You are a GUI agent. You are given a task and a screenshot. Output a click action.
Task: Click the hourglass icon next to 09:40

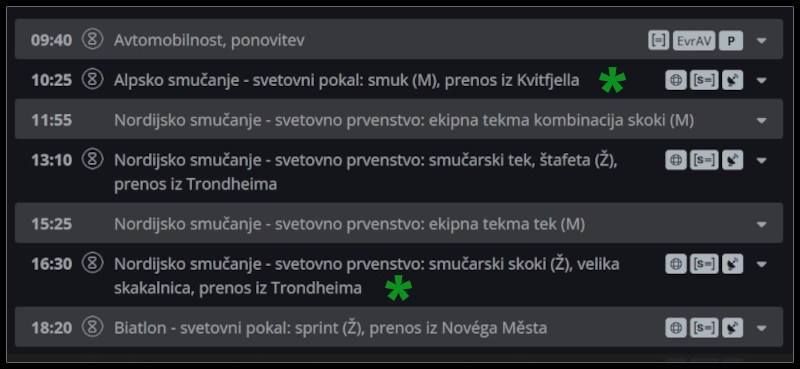coord(92,39)
